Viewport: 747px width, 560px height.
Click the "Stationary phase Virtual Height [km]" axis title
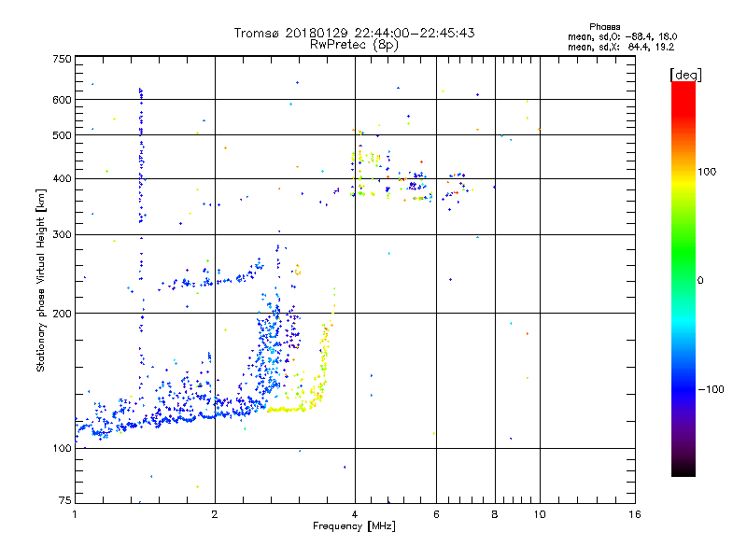click(x=41, y=280)
